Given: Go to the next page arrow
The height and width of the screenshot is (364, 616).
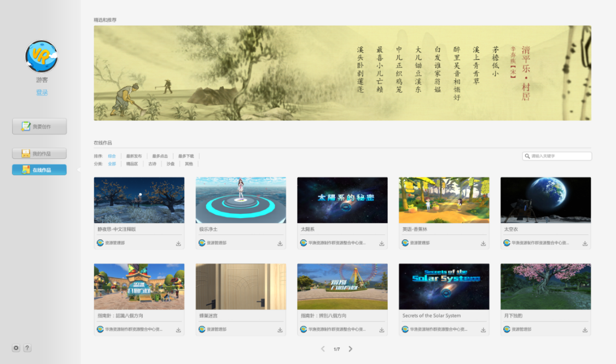Looking at the screenshot, I should (x=351, y=349).
